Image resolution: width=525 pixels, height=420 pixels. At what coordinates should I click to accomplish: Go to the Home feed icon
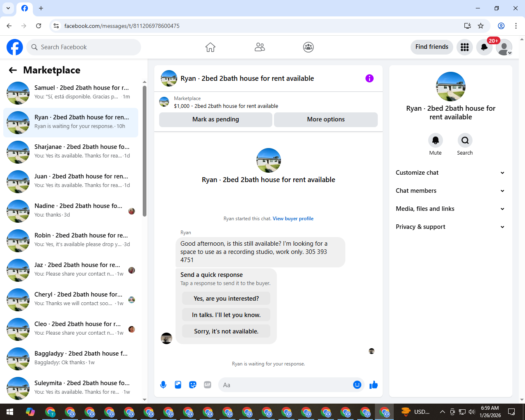pyautogui.click(x=210, y=47)
